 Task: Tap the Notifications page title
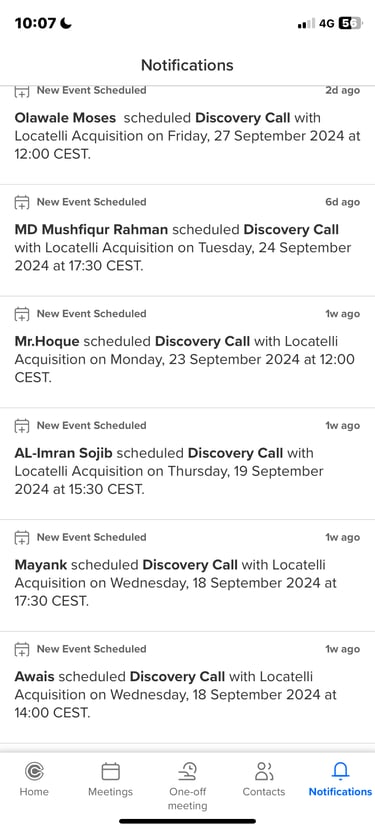click(x=187, y=65)
